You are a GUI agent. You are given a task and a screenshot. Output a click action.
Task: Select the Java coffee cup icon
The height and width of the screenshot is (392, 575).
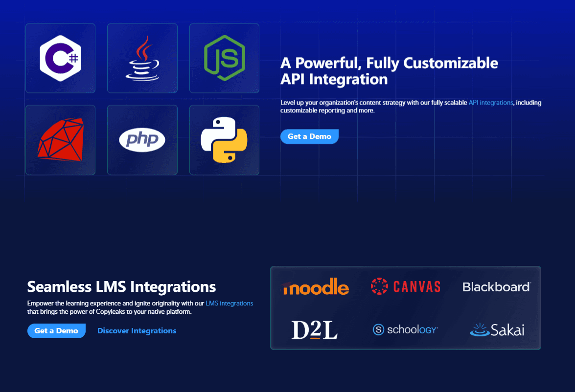[x=142, y=58]
